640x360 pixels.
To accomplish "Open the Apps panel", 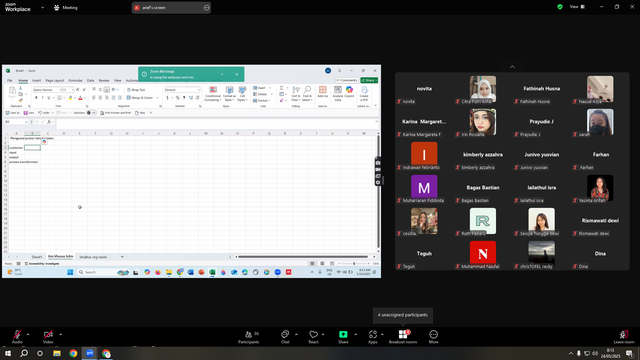I will (373, 337).
